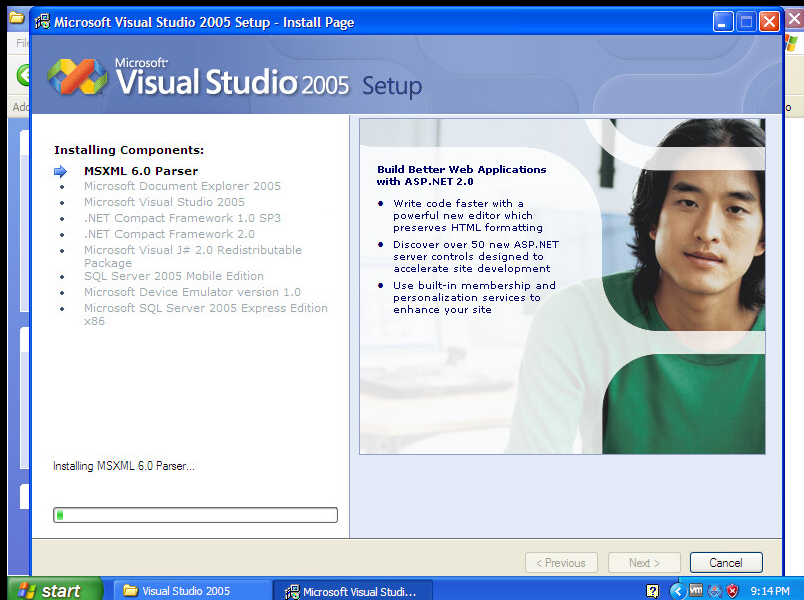This screenshot has width=804, height=600.
Task: Click the red security shield tray icon
Action: (x=732, y=590)
